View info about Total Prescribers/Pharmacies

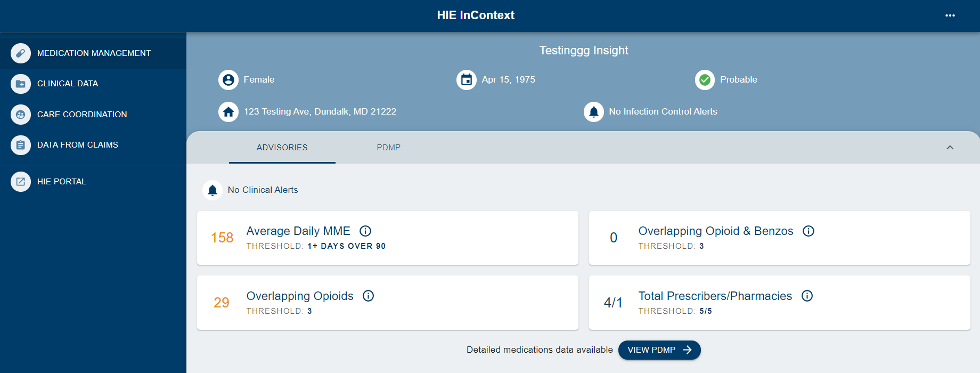click(x=807, y=296)
